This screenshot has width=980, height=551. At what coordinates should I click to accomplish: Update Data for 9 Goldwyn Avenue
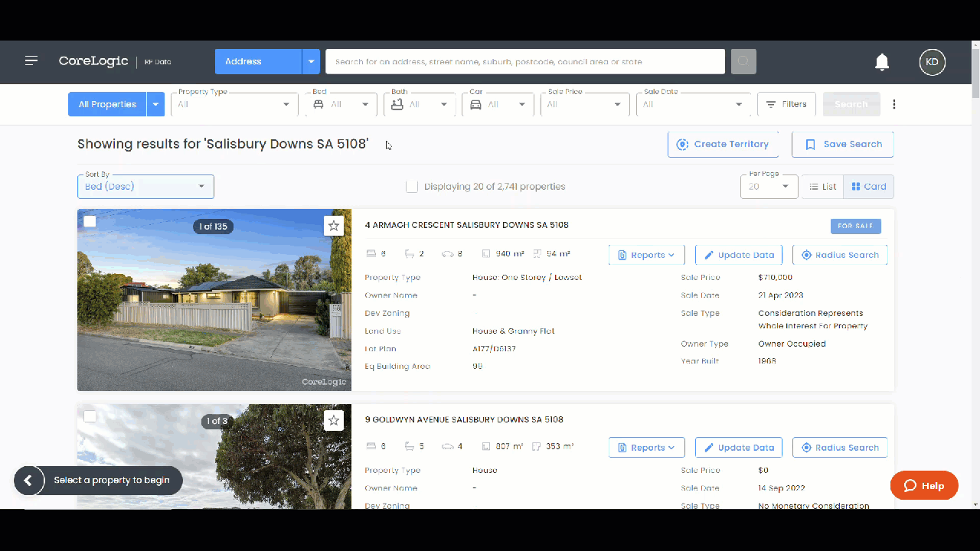(739, 448)
